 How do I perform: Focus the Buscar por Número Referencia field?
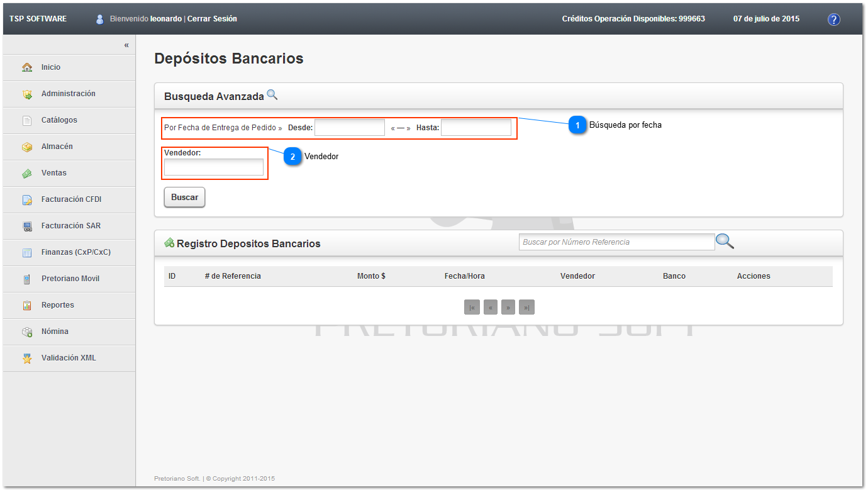[x=617, y=242]
